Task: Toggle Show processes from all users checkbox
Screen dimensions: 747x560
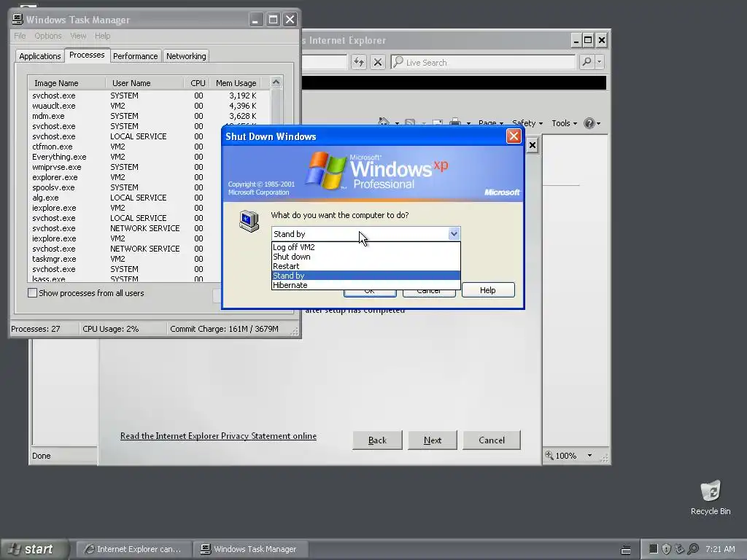Action: click(32, 293)
